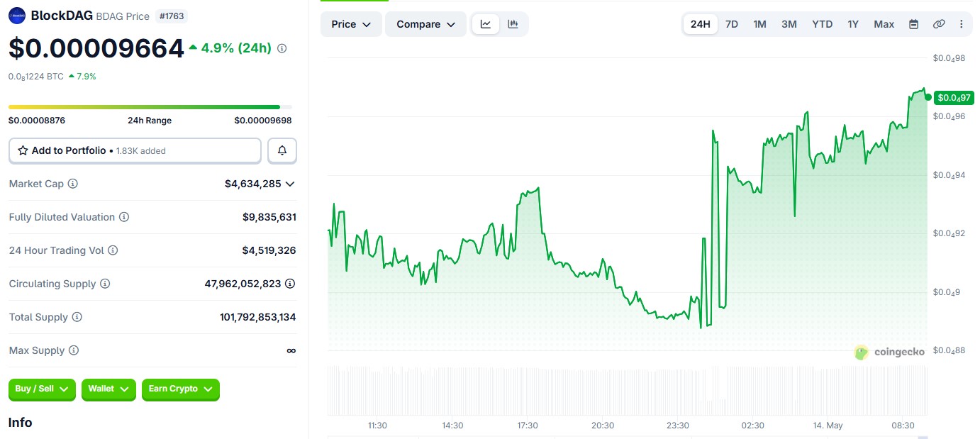Click the current price marker $0.0497 label
Viewport: 980px width, 439px height.
[x=954, y=98]
